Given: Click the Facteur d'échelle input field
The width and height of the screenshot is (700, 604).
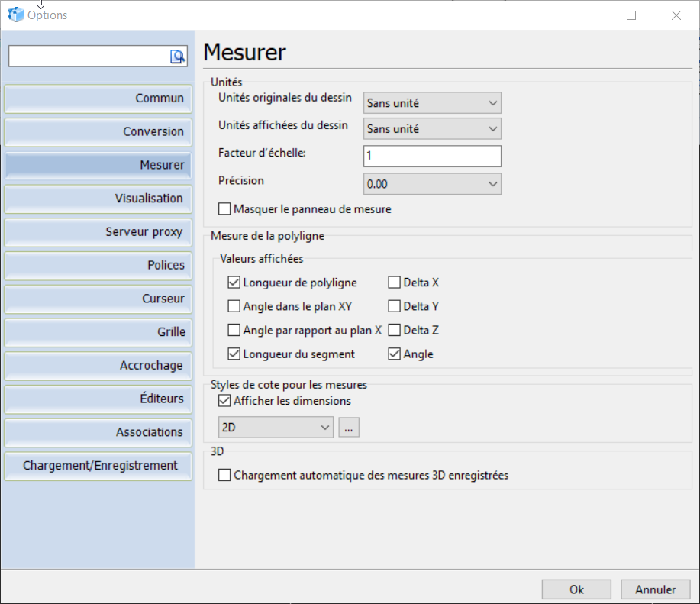Looking at the screenshot, I should click(432, 156).
